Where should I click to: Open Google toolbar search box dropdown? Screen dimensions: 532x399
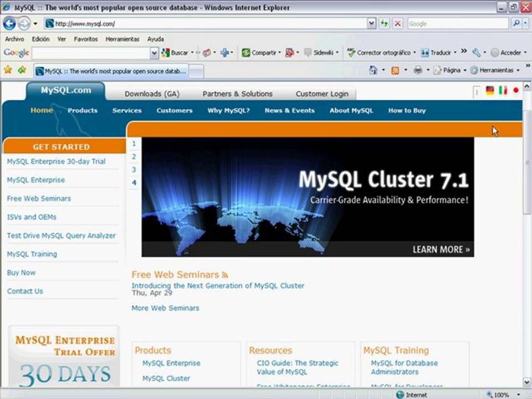[x=155, y=53]
